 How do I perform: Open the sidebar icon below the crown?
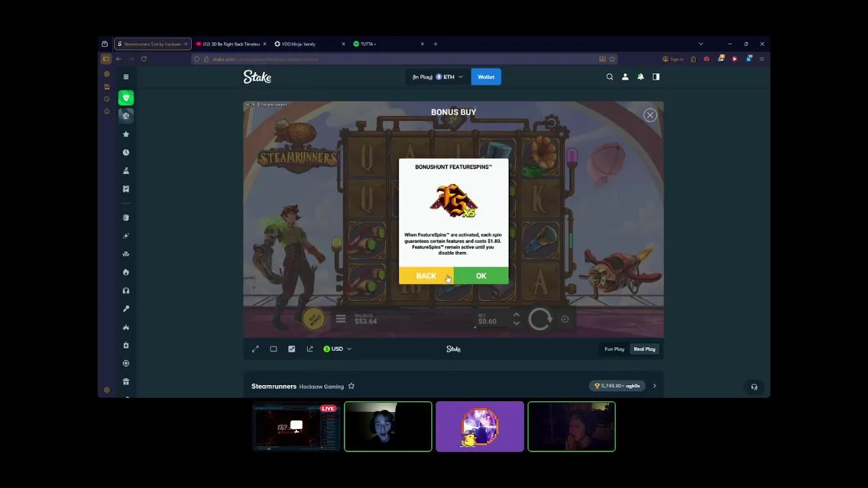(x=125, y=346)
